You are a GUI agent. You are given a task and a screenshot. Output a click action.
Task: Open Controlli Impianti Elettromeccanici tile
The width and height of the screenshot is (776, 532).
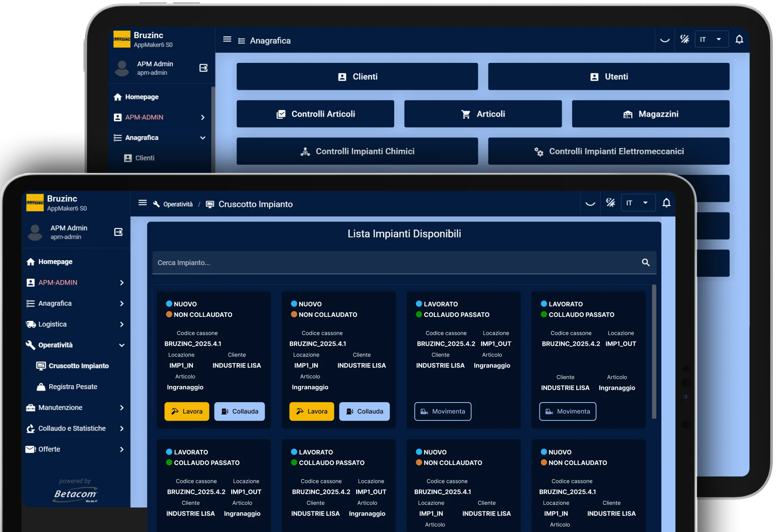point(608,151)
